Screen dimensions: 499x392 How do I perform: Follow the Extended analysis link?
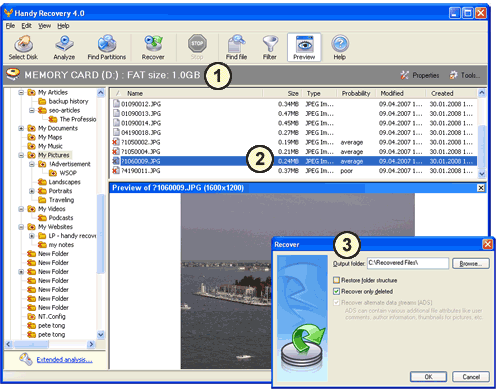pos(64,360)
